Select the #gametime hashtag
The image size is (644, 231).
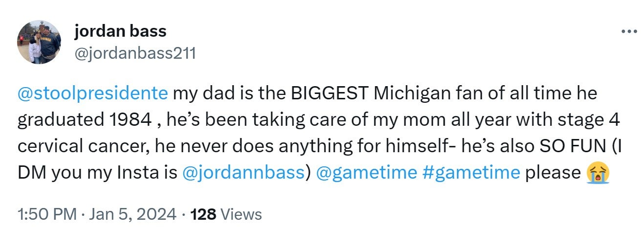470,173
